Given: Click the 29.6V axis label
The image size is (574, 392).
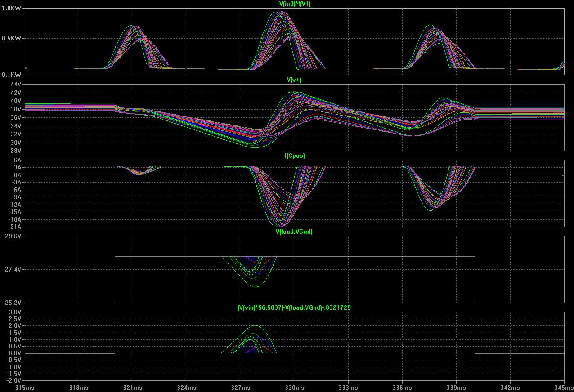Looking at the screenshot, I should [13, 236].
